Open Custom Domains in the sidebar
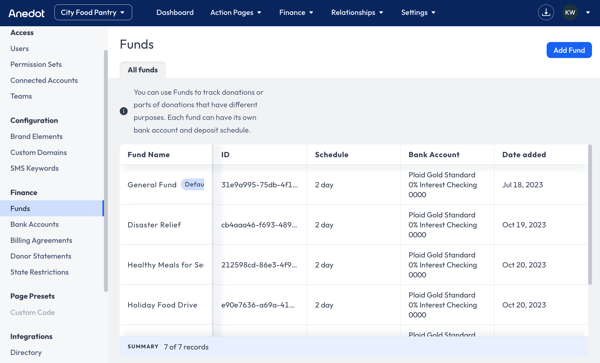This screenshot has width=600, height=363. (39, 152)
